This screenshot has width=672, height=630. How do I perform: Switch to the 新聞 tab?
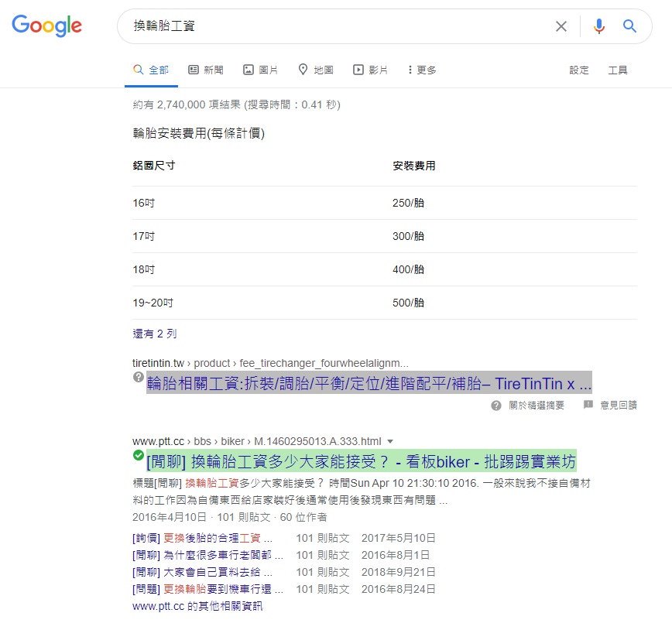(x=206, y=70)
